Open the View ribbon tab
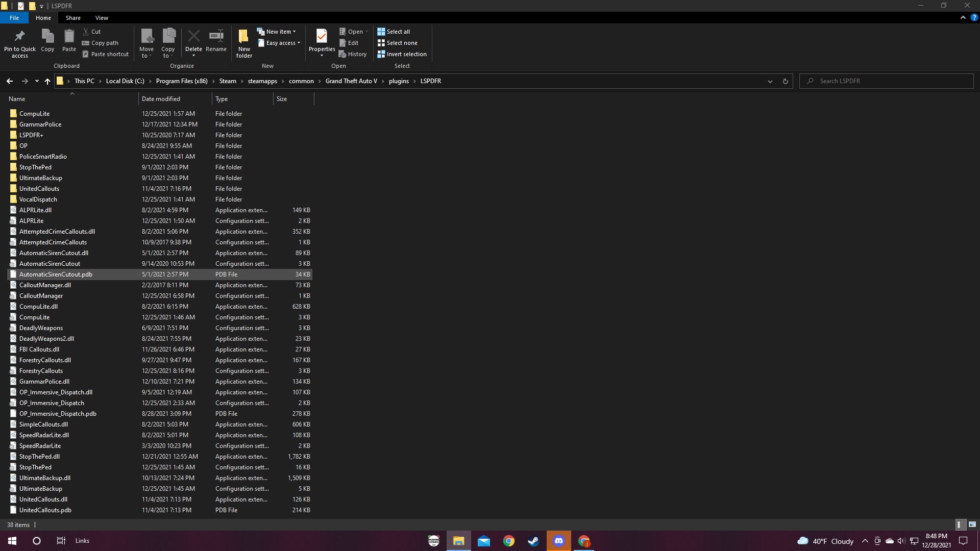 coord(102,18)
